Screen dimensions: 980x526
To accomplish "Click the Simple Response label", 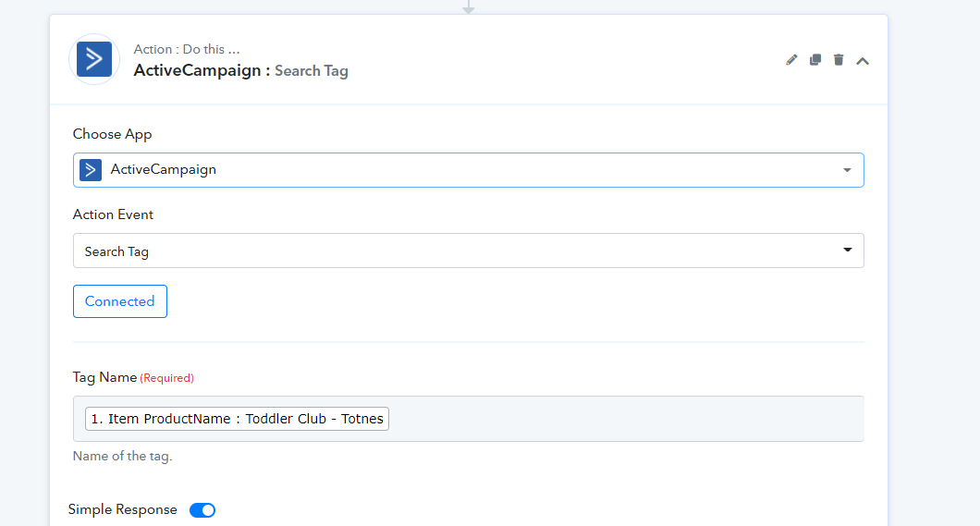I will [122, 509].
